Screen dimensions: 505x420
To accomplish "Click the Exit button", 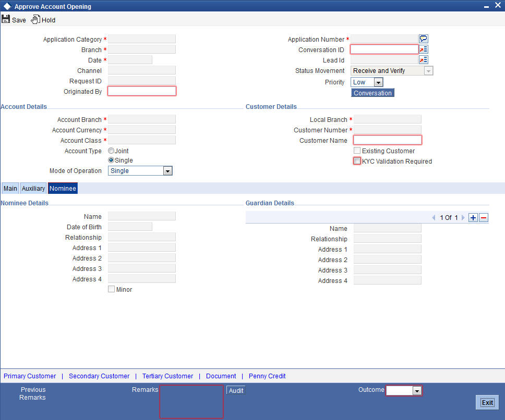I will (487, 402).
